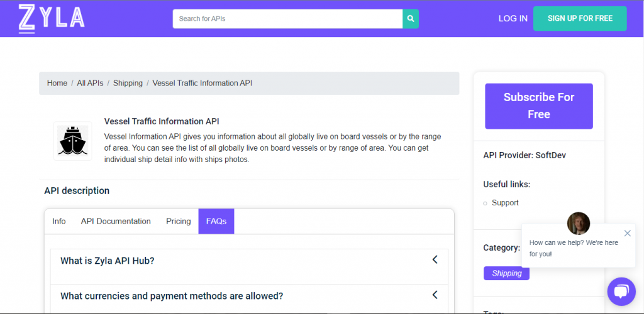Open the All APIs breadcrumb link

coord(90,83)
